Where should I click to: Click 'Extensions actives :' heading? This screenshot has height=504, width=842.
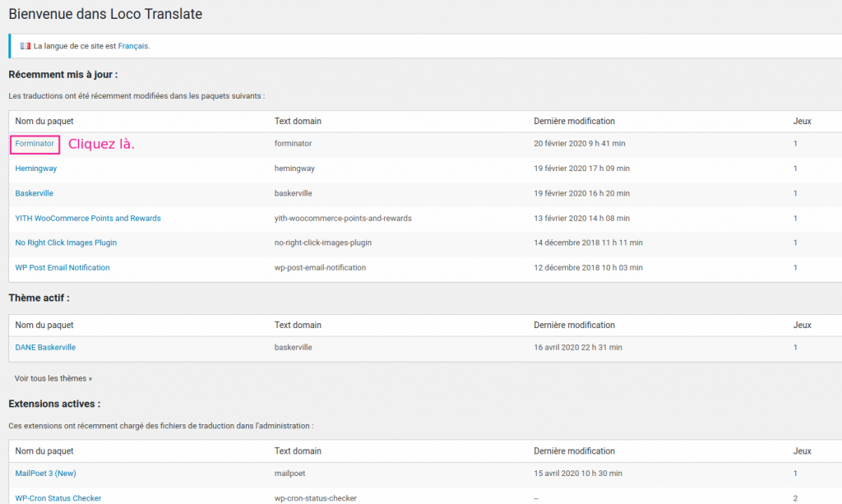[x=54, y=404]
